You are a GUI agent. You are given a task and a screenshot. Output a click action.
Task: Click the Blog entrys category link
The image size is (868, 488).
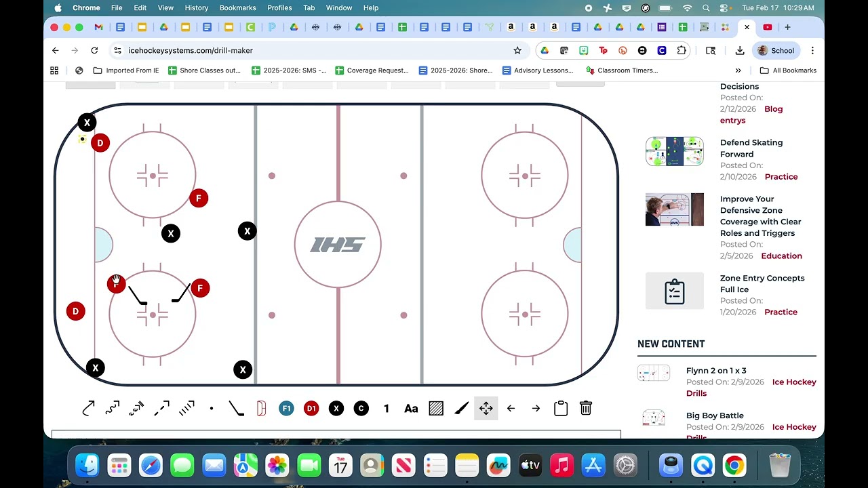click(751, 115)
